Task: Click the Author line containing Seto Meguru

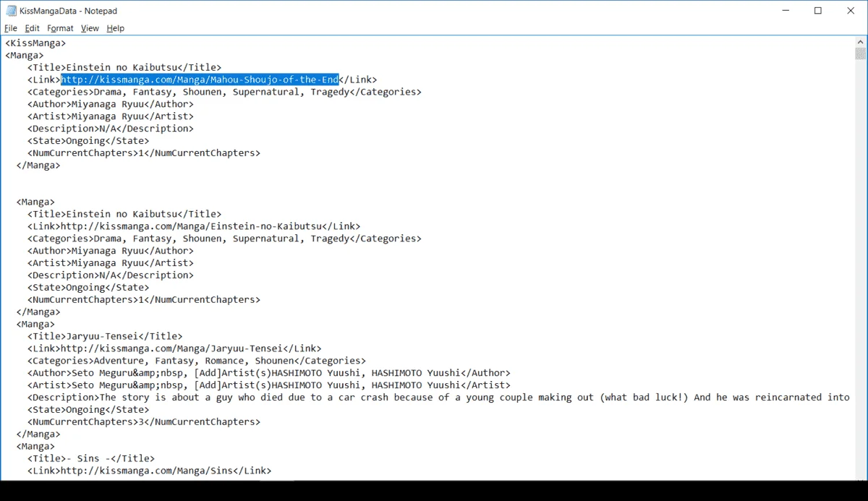Action: (x=269, y=373)
